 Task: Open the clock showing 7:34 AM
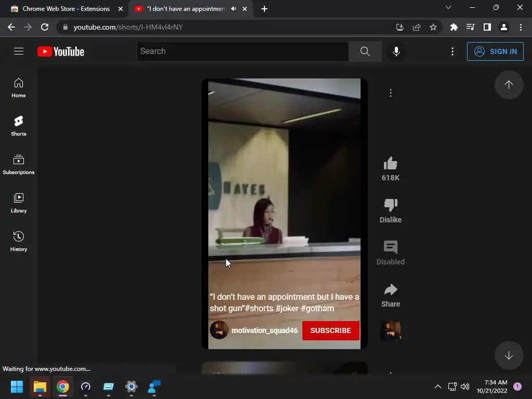[492, 387]
